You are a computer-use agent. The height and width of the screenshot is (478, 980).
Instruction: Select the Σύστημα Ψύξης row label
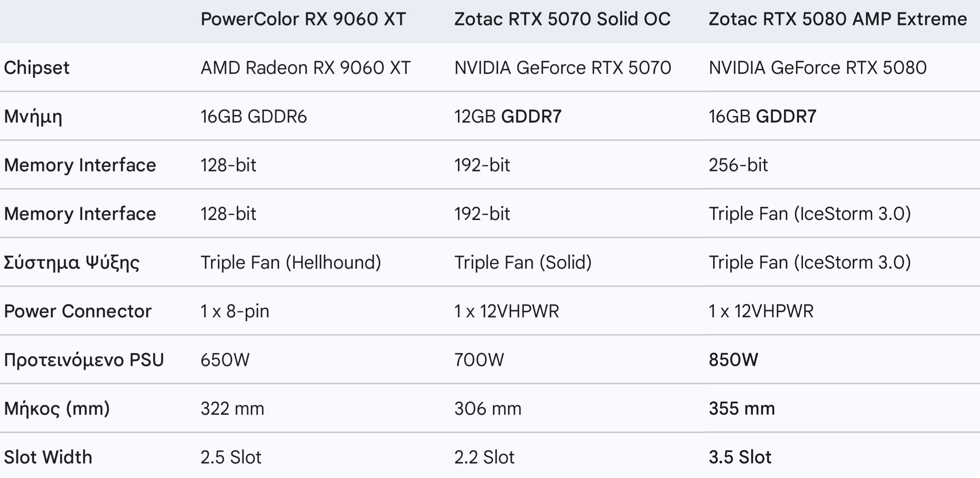72,263
